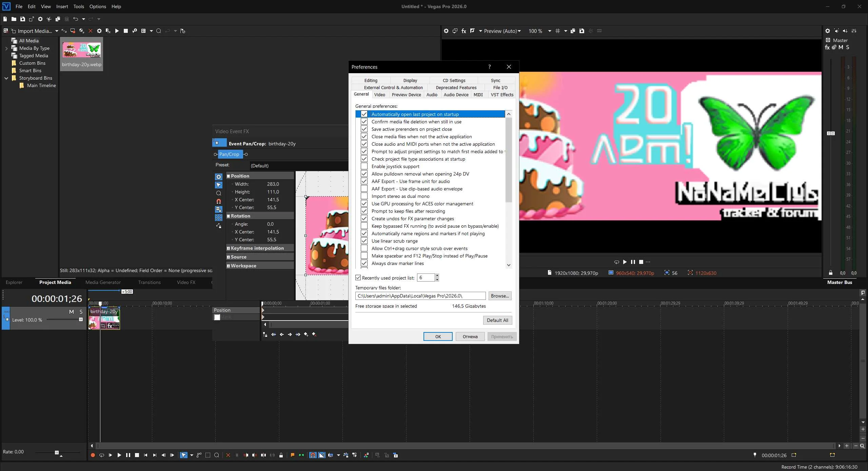Cut selection using the scissors icon
Image resolution: width=868 pixels, height=471 pixels.
[49, 19]
